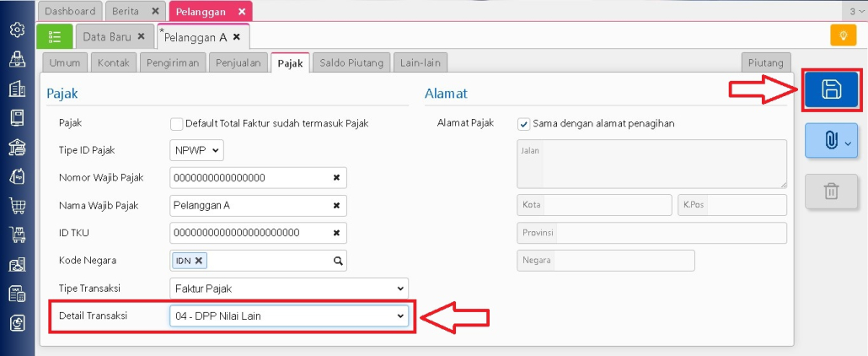Screen dimensions: 868x356
Task: Uncheck Sama dengan alamat penagihan
Action: 524,124
